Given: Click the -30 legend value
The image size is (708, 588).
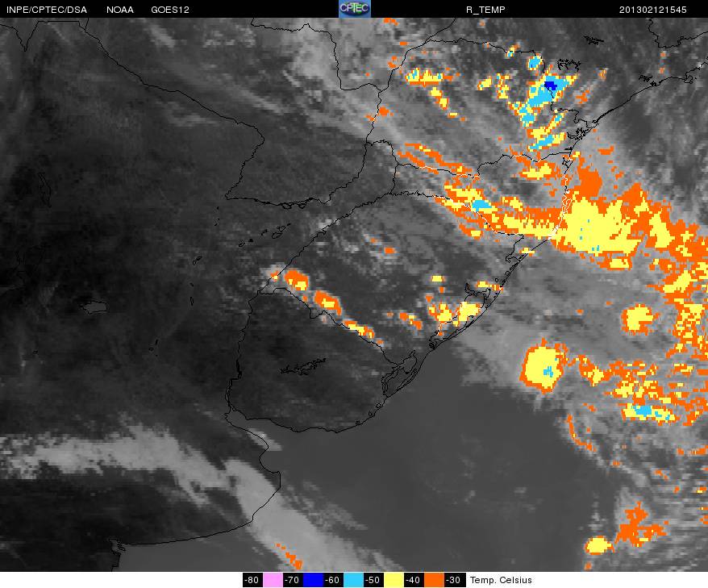Looking at the screenshot, I should click(x=454, y=580).
